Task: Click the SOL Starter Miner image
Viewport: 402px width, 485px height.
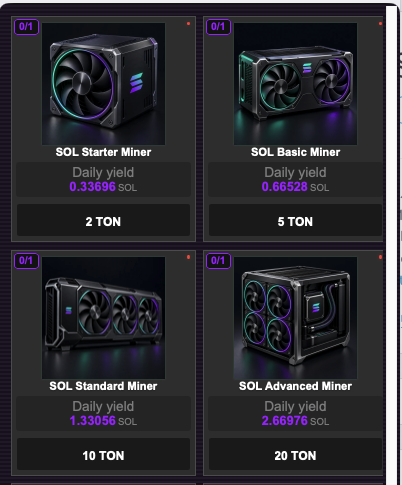Action: tap(103, 84)
